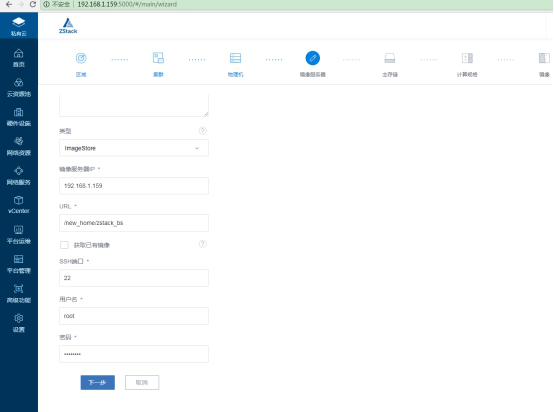Open 平台运维 platform operations in sidebar

[19, 235]
